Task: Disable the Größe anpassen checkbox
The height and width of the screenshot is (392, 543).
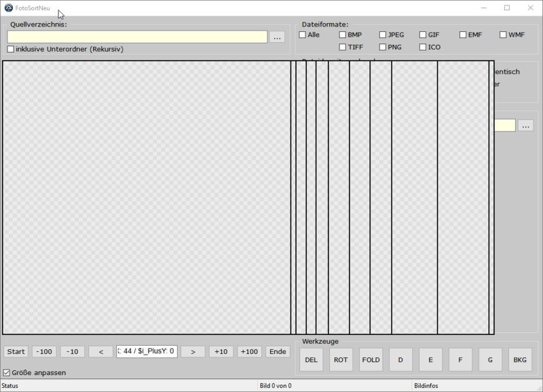Action: point(6,372)
